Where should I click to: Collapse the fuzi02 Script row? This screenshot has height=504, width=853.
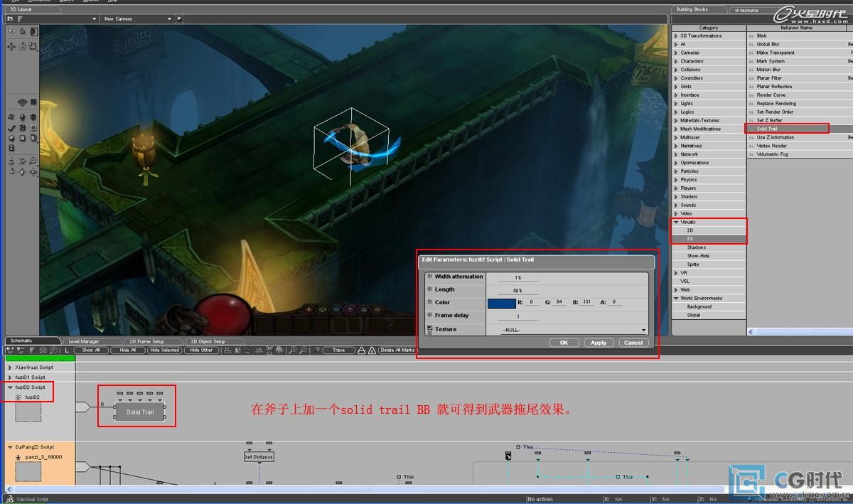click(x=10, y=387)
